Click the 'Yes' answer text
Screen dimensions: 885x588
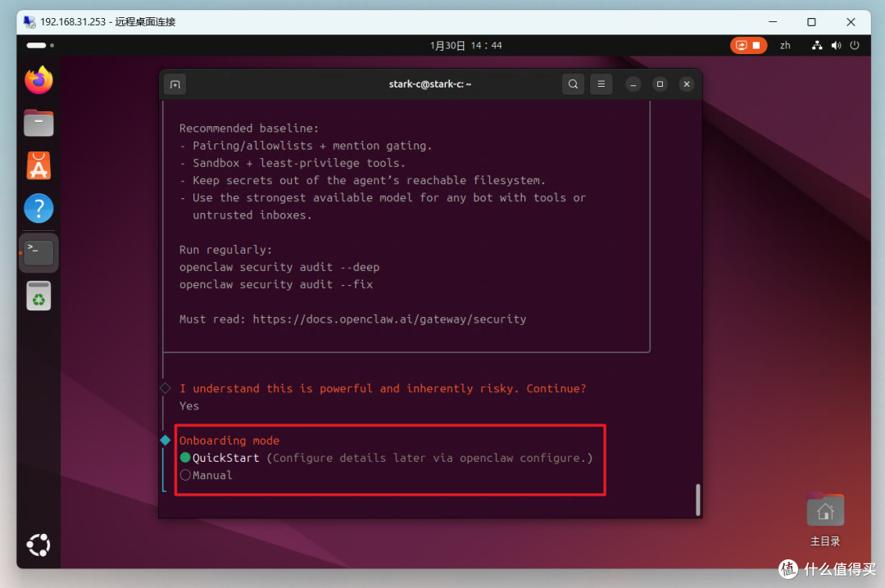(x=189, y=405)
